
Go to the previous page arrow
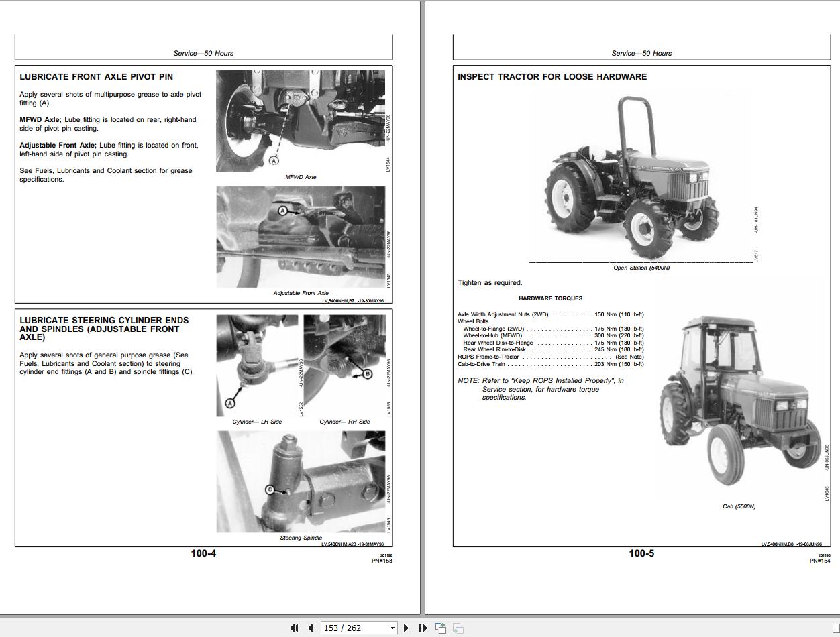[309, 628]
